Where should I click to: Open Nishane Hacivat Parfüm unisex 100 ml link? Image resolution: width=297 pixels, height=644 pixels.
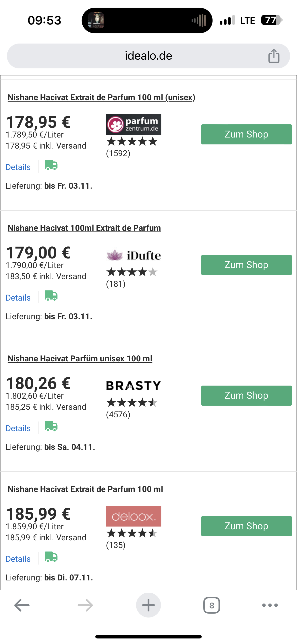pos(80,358)
